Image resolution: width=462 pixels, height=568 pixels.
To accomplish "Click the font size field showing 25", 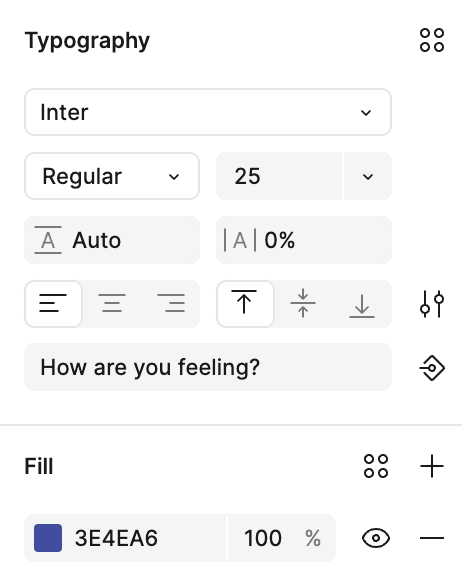I will pos(279,176).
